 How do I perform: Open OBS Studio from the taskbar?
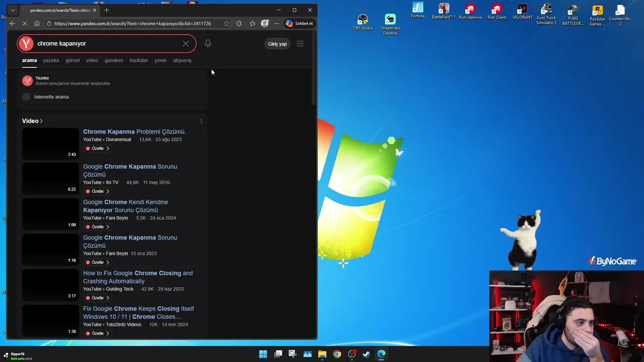pyautogui.click(x=352, y=354)
